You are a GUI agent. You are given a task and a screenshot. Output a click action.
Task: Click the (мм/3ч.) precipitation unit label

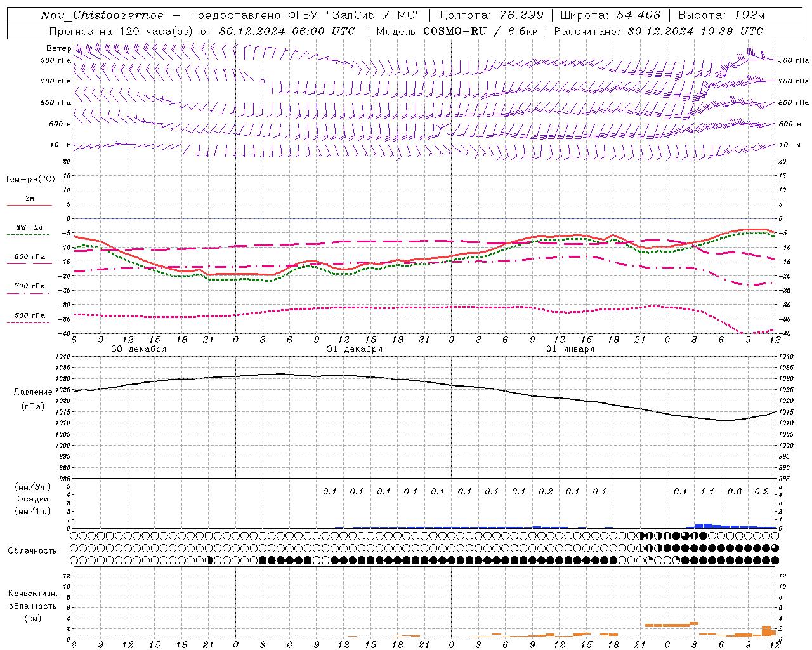tap(33, 487)
